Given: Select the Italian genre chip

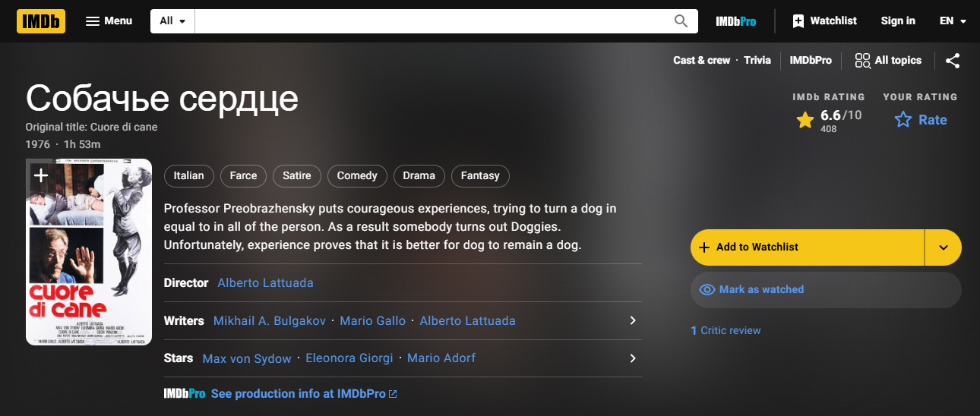Looking at the screenshot, I should click(188, 175).
